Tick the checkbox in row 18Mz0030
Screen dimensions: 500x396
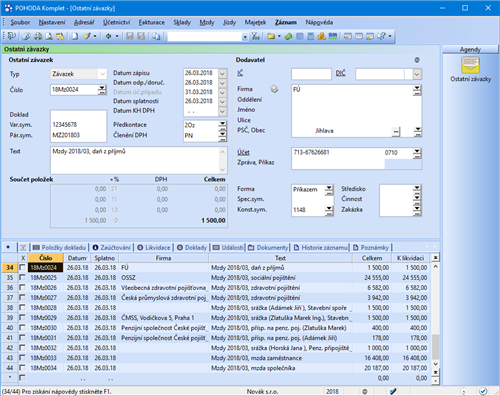(x=22, y=328)
